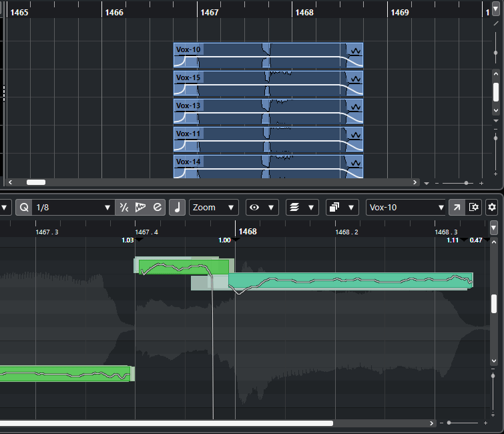Click the open in separate window arrow icon
The width and height of the screenshot is (504, 434).
(x=456, y=208)
